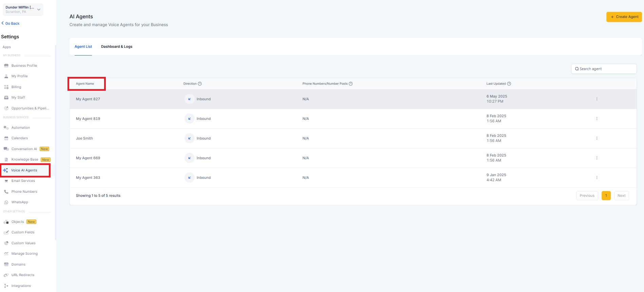Click the Last Updated column header
Viewport: 644px width, 292px height.
click(496, 84)
